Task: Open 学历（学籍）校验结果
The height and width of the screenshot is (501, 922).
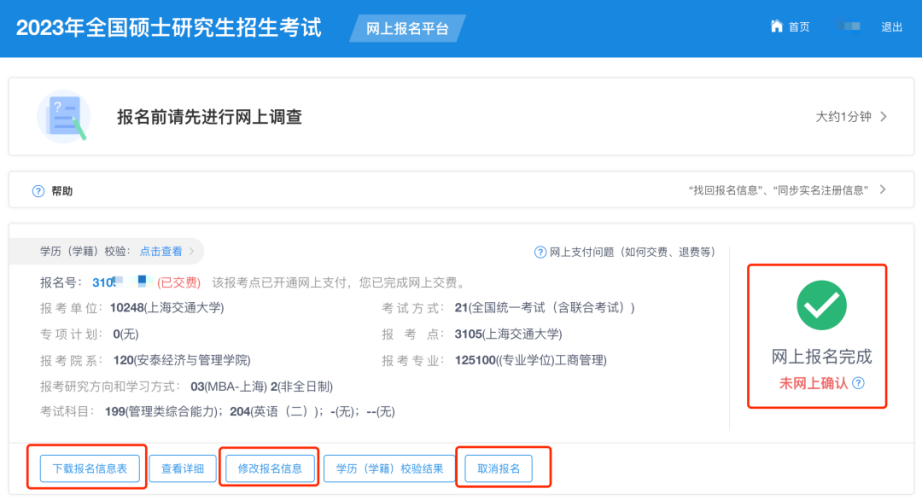Action: (388, 467)
